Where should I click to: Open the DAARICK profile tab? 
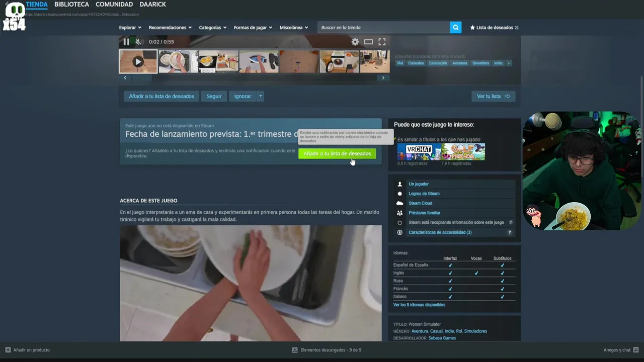click(x=153, y=5)
